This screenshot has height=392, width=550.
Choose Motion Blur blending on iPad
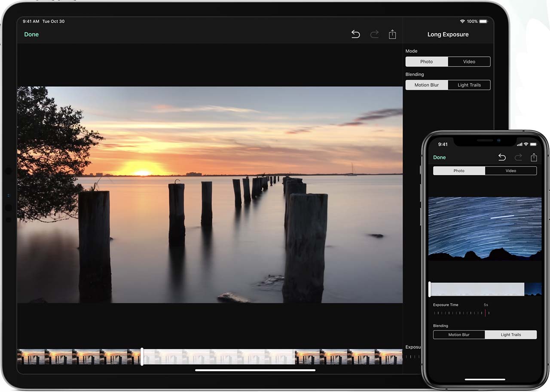pos(427,85)
